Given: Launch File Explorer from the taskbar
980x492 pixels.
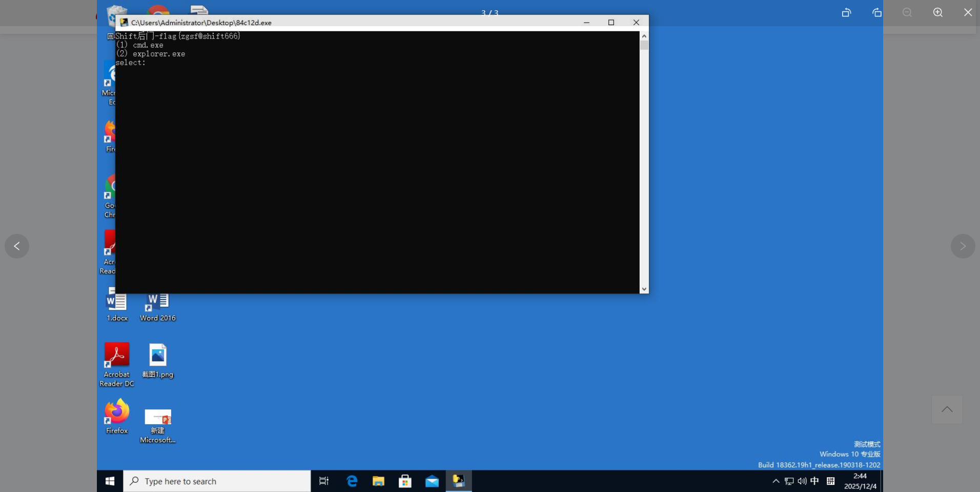Looking at the screenshot, I should [x=378, y=481].
